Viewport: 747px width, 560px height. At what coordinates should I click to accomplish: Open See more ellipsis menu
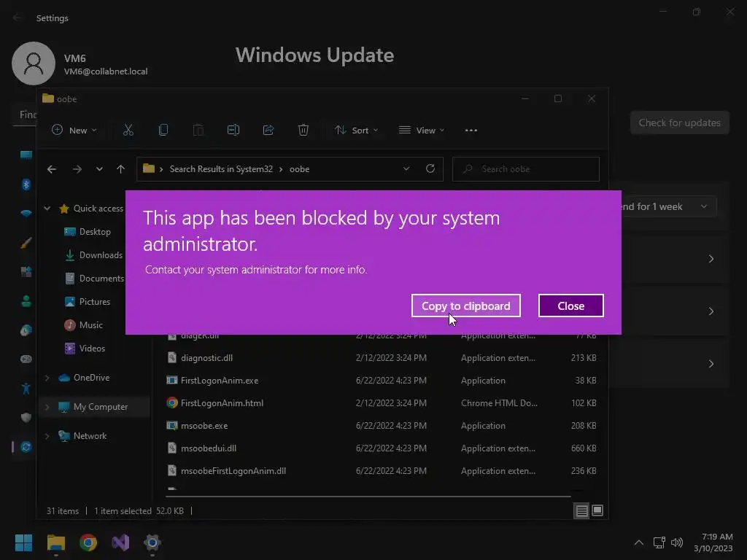(471, 130)
